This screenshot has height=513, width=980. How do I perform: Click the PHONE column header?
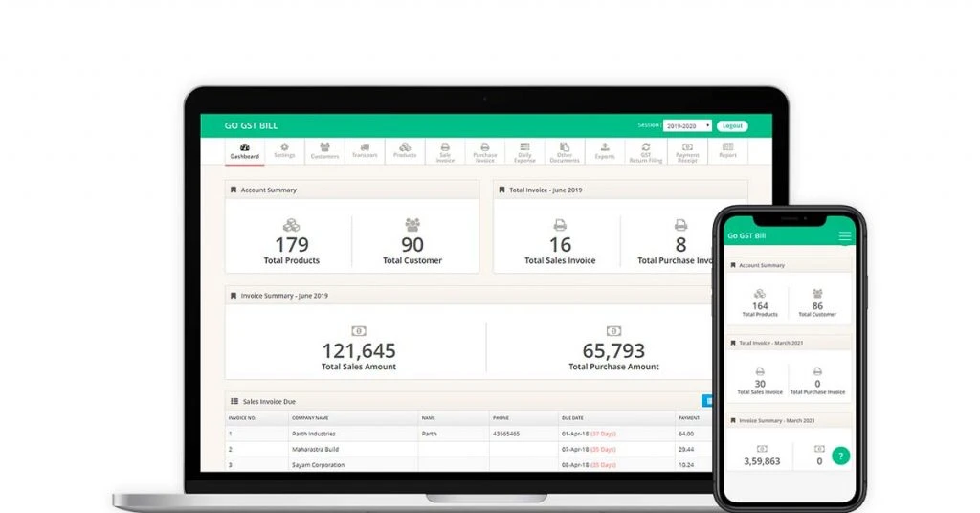click(501, 418)
